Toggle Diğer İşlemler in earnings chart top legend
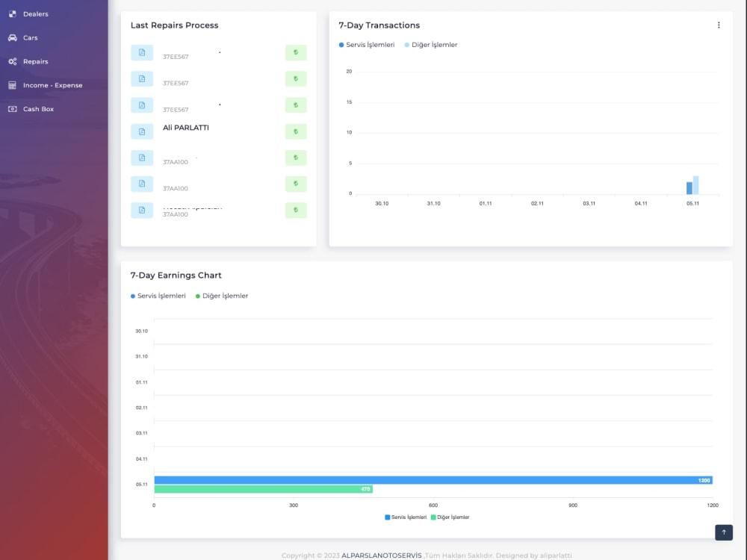The height and width of the screenshot is (560, 747). pyautogui.click(x=222, y=296)
